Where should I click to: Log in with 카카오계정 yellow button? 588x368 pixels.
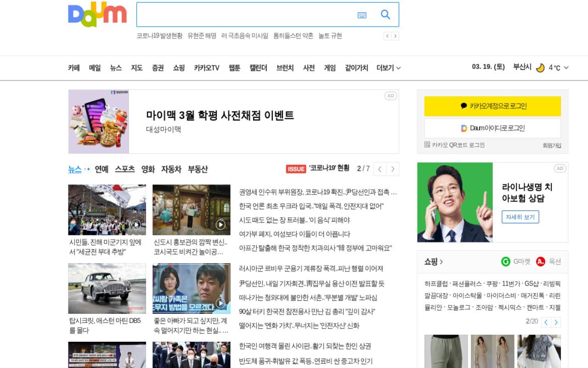[x=492, y=106]
